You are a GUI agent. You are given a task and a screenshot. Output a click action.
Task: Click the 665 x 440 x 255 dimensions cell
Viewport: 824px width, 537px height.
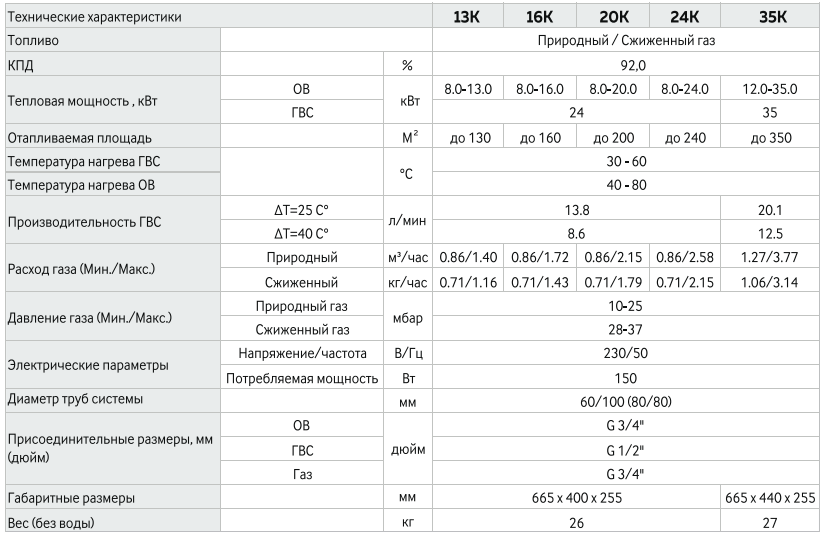[770, 497]
